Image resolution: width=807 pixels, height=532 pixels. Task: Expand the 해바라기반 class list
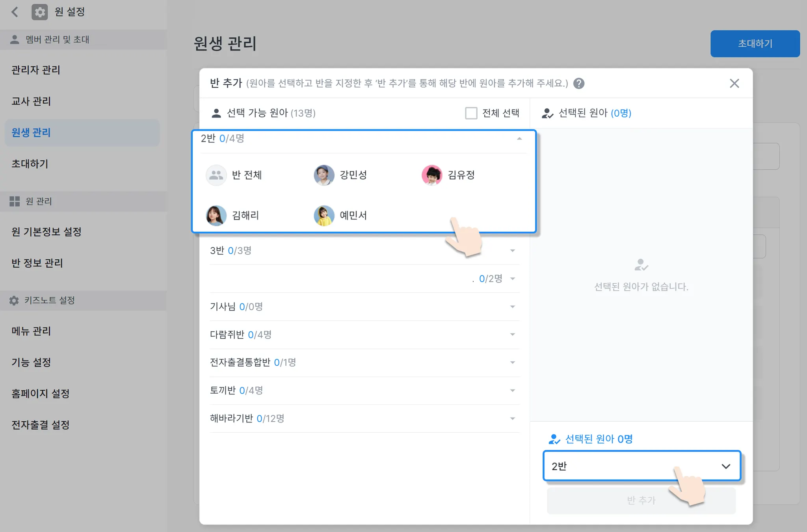[x=512, y=419]
